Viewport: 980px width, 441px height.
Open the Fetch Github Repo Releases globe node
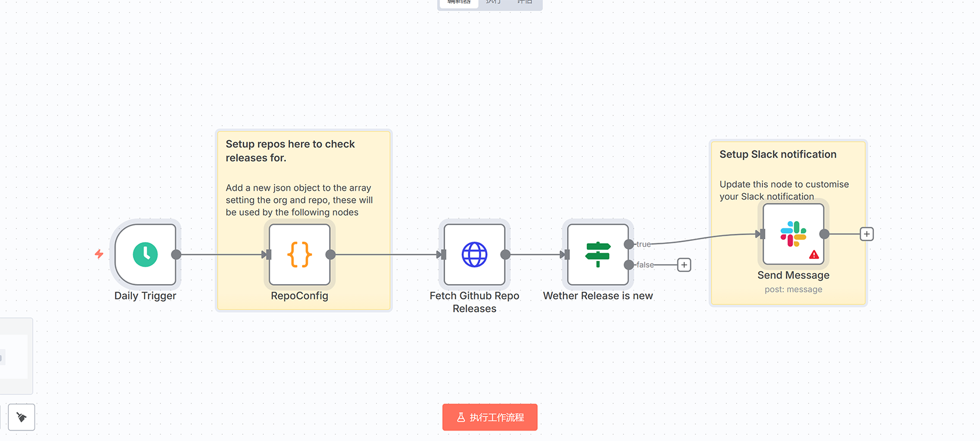coord(474,255)
